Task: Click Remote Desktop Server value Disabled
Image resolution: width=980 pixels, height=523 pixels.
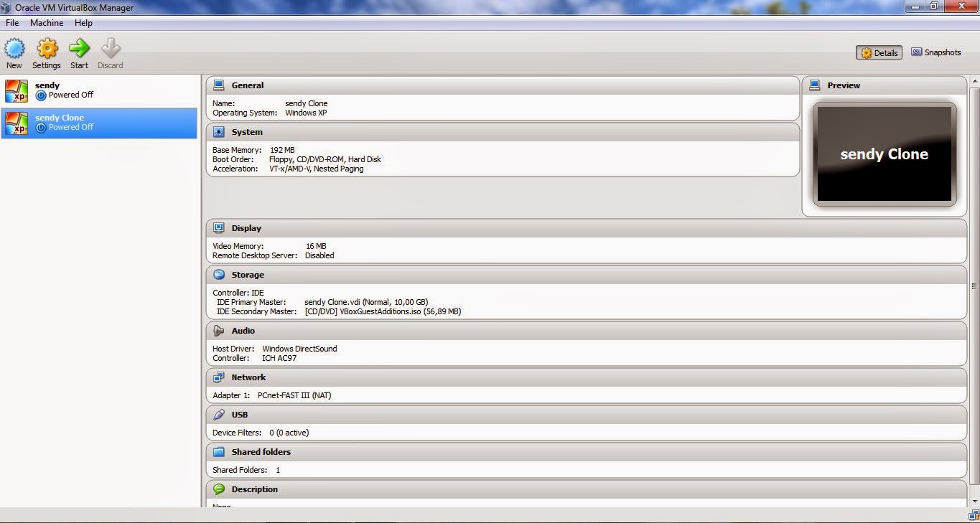Action: click(x=319, y=255)
